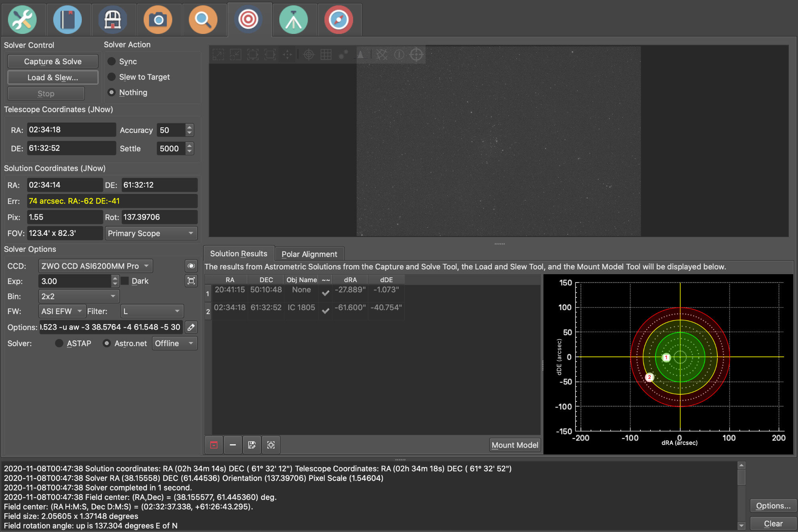Viewport: 798px width, 532px height.
Task: Open the Guide compass module icon
Action: 339,20
